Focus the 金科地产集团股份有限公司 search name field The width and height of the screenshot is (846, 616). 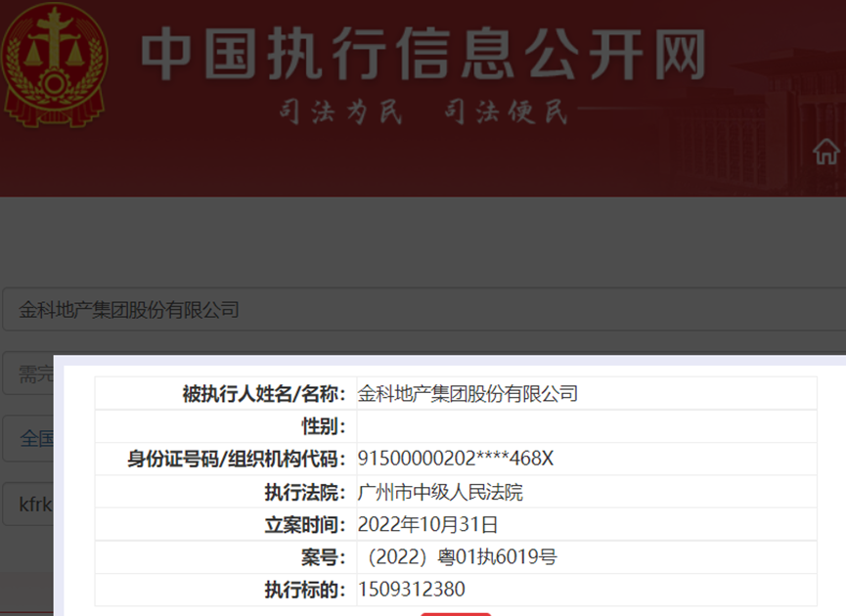pos(421,310)
